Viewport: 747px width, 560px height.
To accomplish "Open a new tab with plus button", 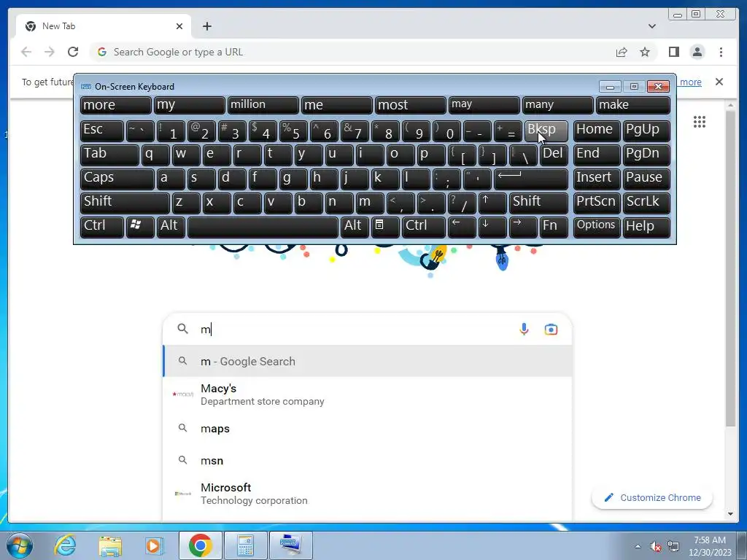I will point(206,26).
